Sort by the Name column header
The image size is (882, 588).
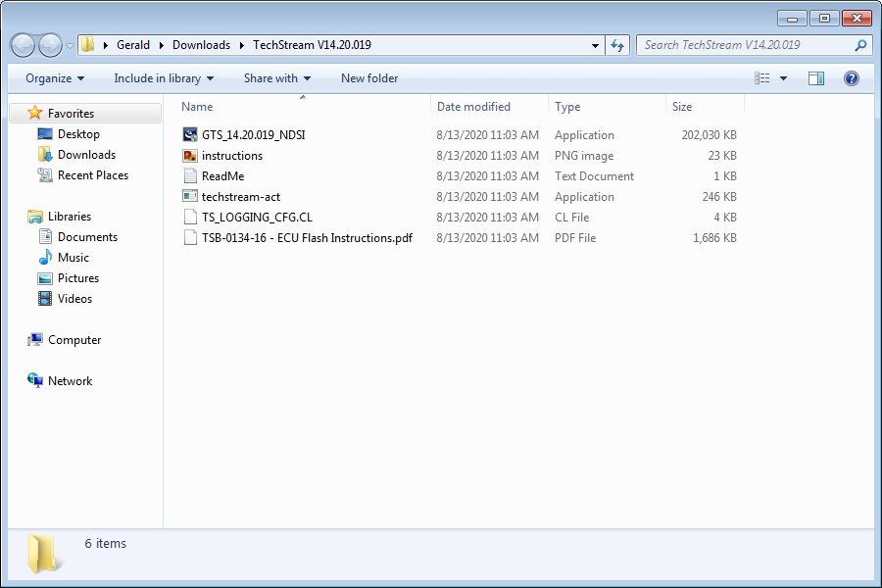point(304,107)
